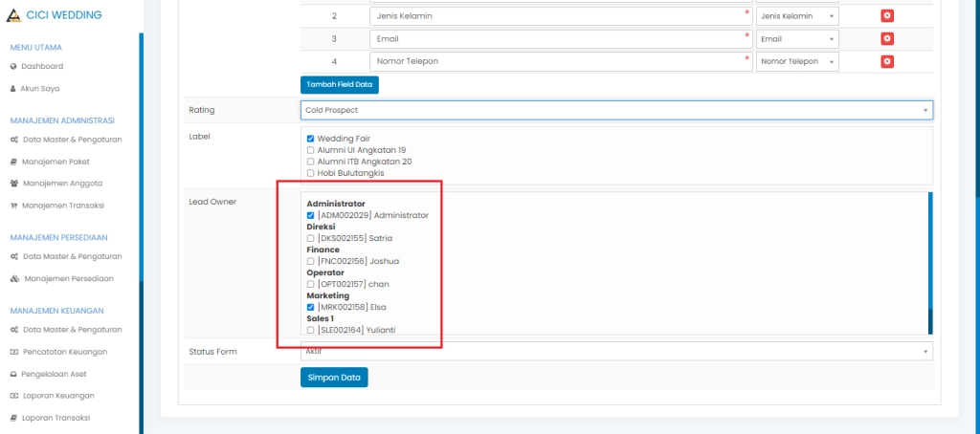This screenshot has height=434, width=980.
Task: Click the Lead Owner list scrollbar
Action: tap(929, 258)
